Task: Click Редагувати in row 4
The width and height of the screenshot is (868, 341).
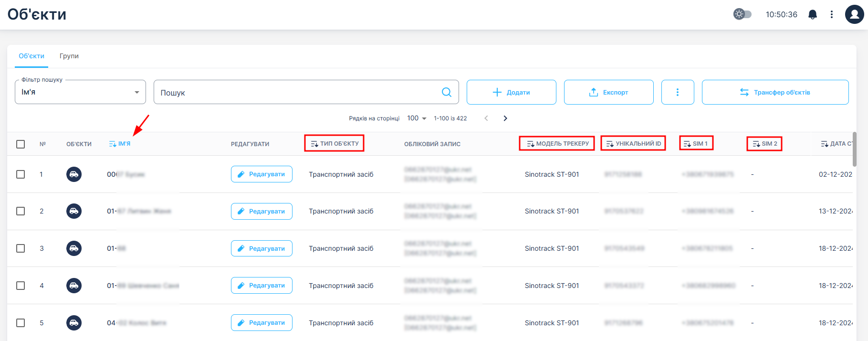Action: [261, 286]
